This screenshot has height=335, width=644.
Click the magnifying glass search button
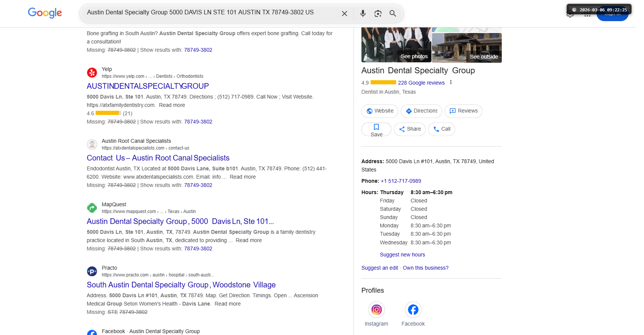[393, 14]
